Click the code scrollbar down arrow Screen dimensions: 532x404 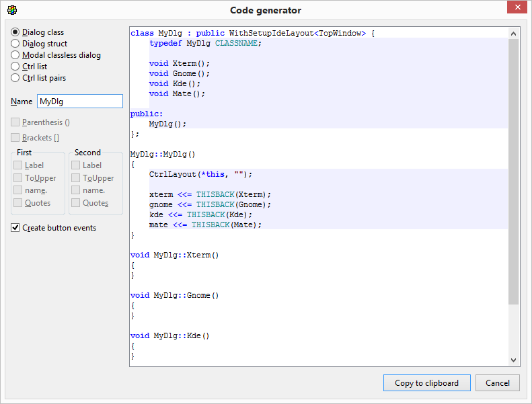coord(514,360)
